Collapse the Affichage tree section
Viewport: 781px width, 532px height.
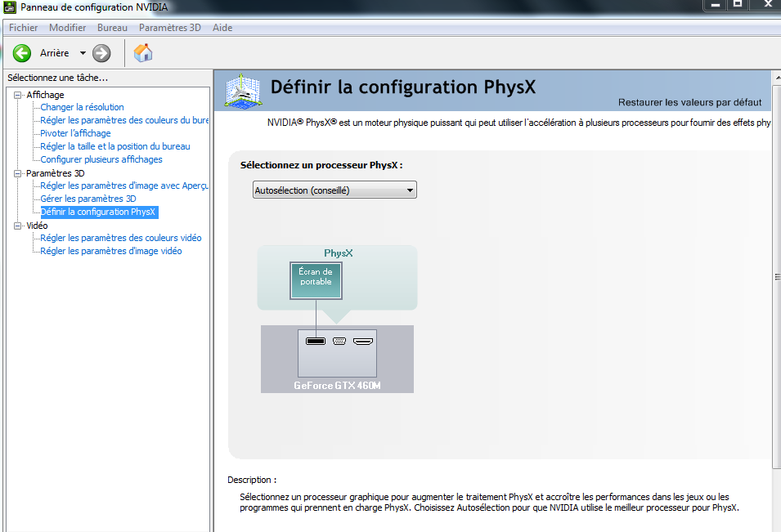pyautogui.click(x=18, y=95)
